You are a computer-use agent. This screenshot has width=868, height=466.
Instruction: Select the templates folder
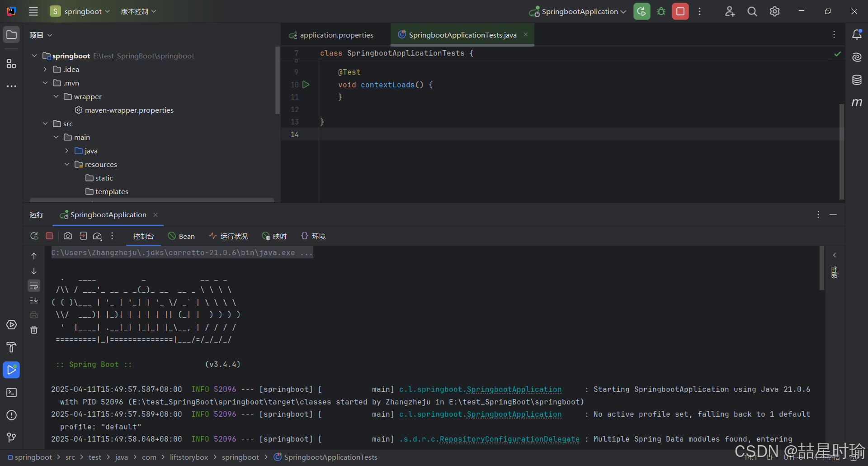(107, 191)
